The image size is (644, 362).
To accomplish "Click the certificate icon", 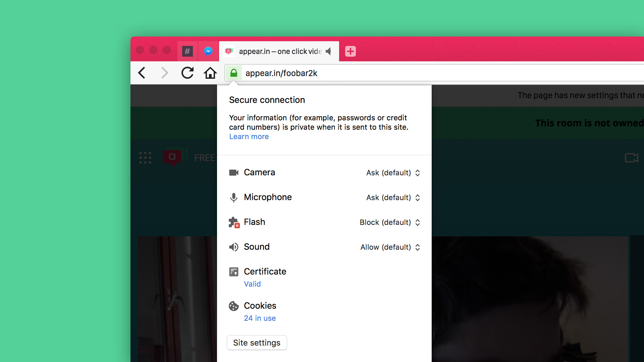I will [233, 271].
